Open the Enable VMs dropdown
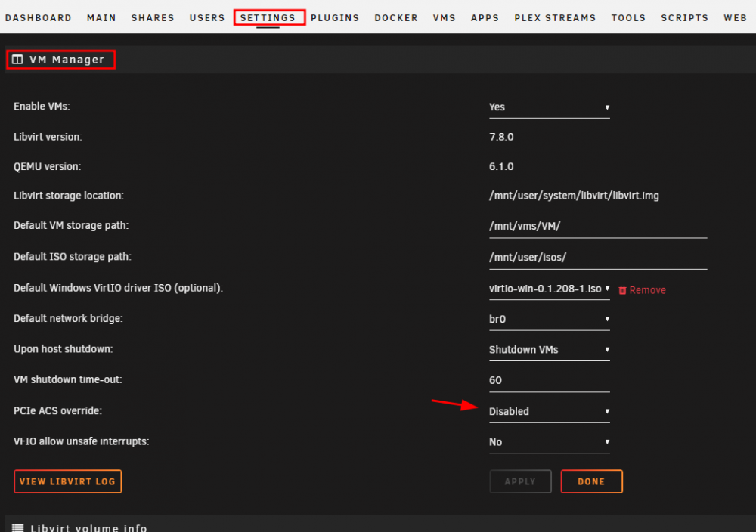The image size is (756, 532). tap(549, 107)
